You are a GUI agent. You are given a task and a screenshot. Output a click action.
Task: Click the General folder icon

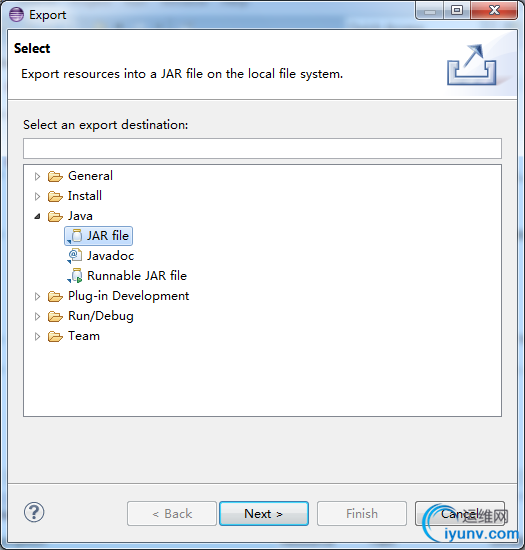pyautogui.click(x=55, y=176)
